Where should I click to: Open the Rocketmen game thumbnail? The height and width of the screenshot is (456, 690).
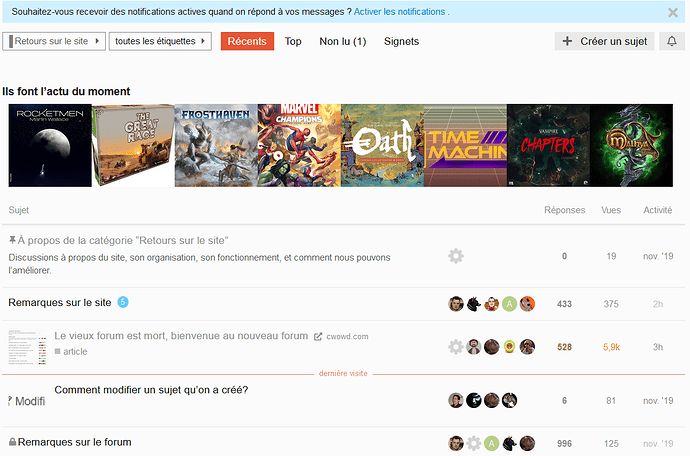pyautogui.click(x=50, y=145)
